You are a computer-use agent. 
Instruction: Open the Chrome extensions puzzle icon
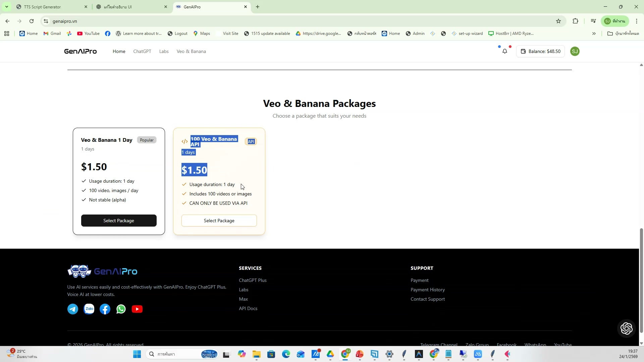(x=576, y=21)
